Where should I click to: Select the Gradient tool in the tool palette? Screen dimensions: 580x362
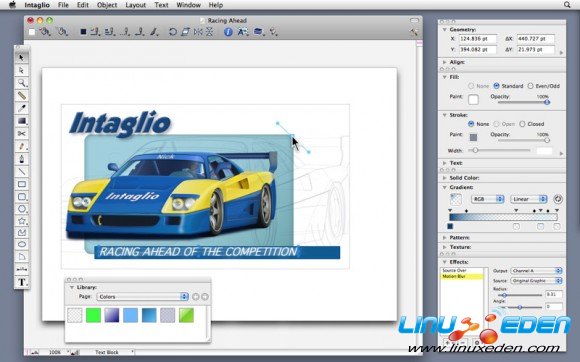pyautogui.click(x=22, y=121)
